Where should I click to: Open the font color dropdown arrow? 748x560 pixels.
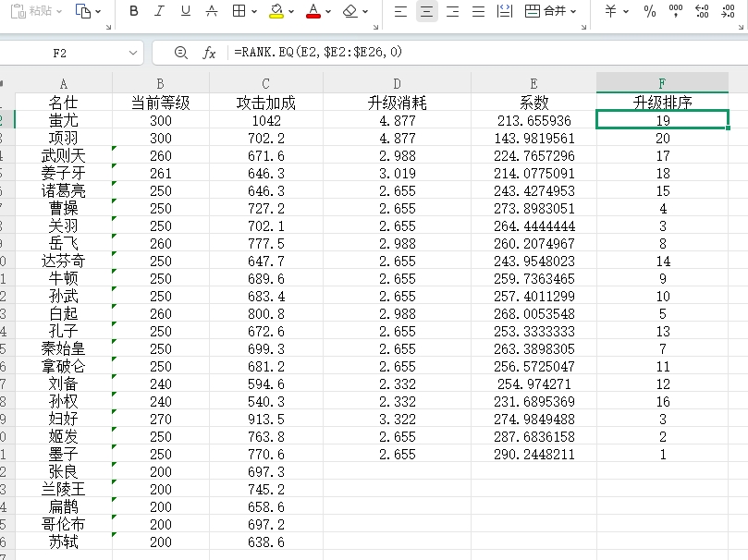click(x=328, y=11)
